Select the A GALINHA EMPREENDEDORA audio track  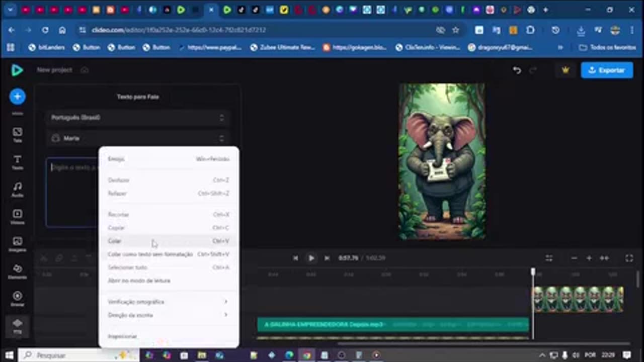393,324
